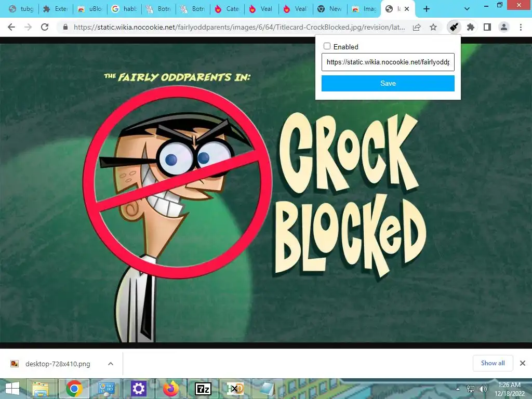Open the volume tray icon

[483, 389]
